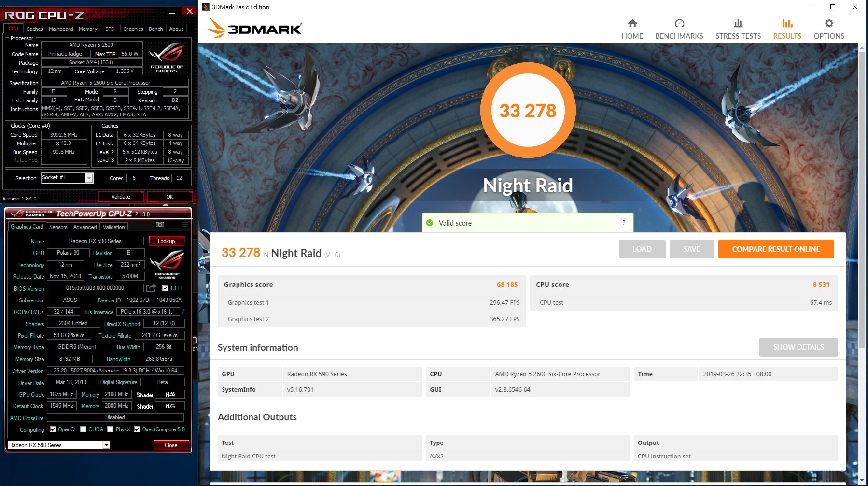This screenshot has height=486, width=868.
Task: Click the CPU test row showing 67.4 ms
Action: pyautogui.click(x=684, y=302)
